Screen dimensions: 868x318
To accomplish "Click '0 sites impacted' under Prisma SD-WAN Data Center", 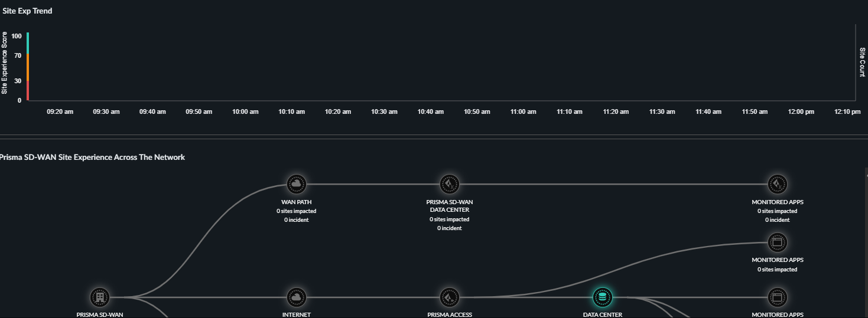I will [x=449, y=219].
